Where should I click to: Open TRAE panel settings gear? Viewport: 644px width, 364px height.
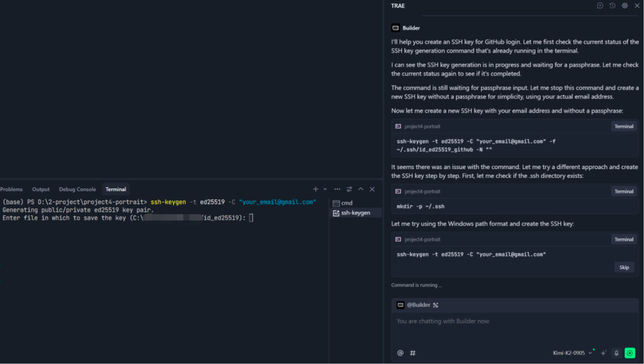tap(625, 6)
